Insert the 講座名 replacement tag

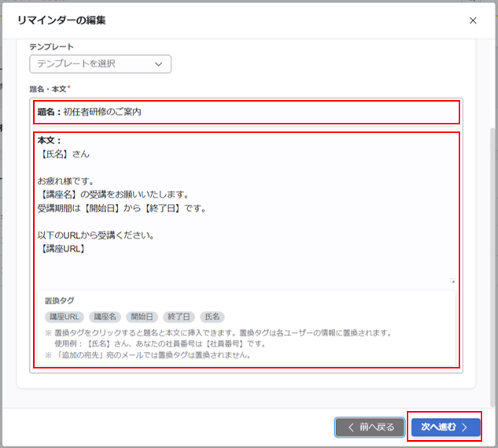pyautogui.click(x=105, y=317)
